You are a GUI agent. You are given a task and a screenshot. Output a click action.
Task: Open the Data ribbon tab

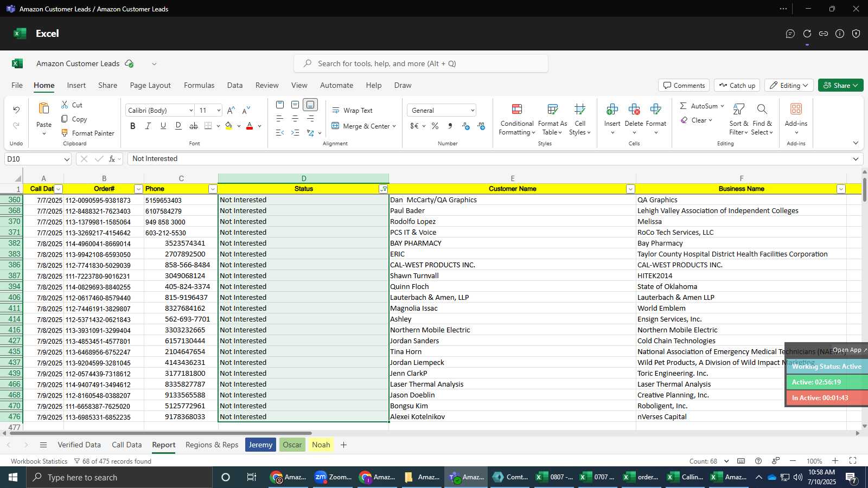pos(235,85)
